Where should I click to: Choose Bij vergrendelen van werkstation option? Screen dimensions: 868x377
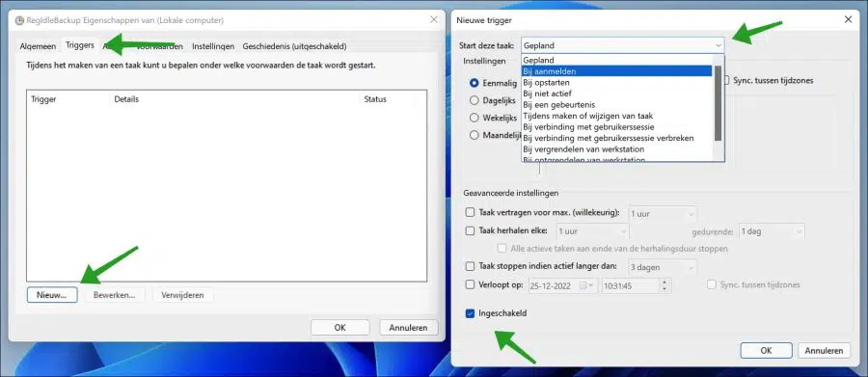(x=616, y=148)
